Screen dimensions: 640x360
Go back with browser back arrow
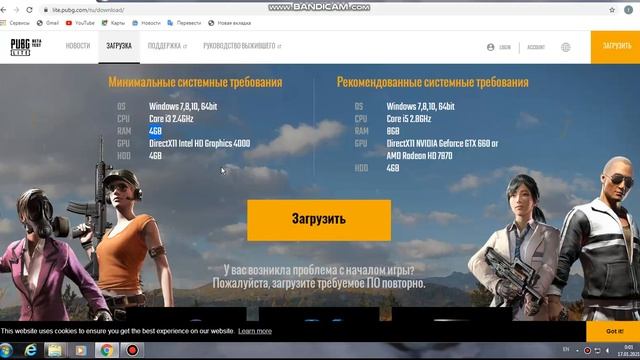pyautogui.click(x=3, y=9)
